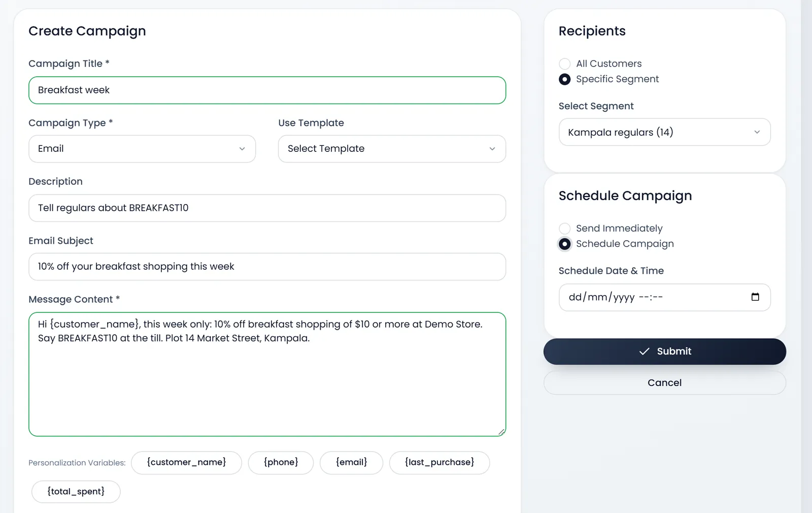Click into the Message Content textarea

point(267,374)
